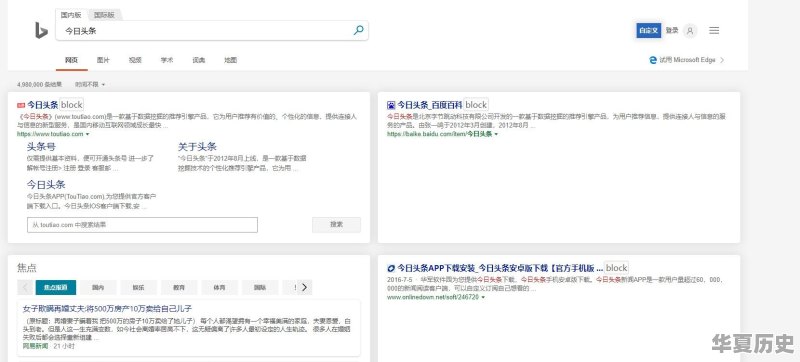The image size is (800, 362).
Task: Click the 焦点 section heading
Action: [27, 268]
